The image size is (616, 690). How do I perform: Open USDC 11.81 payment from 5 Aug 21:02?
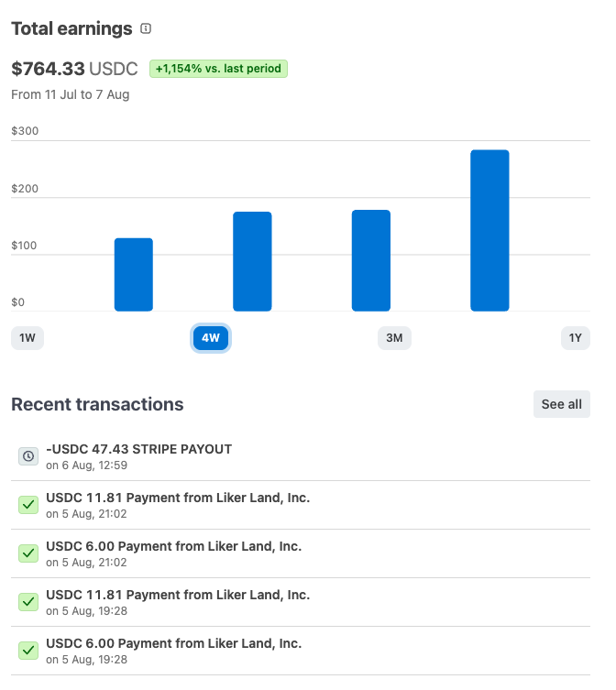tap(301, 505)
